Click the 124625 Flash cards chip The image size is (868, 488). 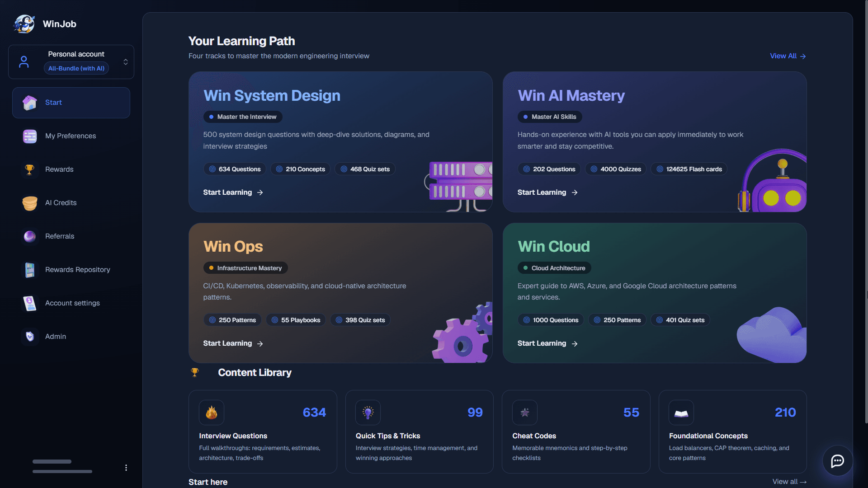[x=689, y=169]
